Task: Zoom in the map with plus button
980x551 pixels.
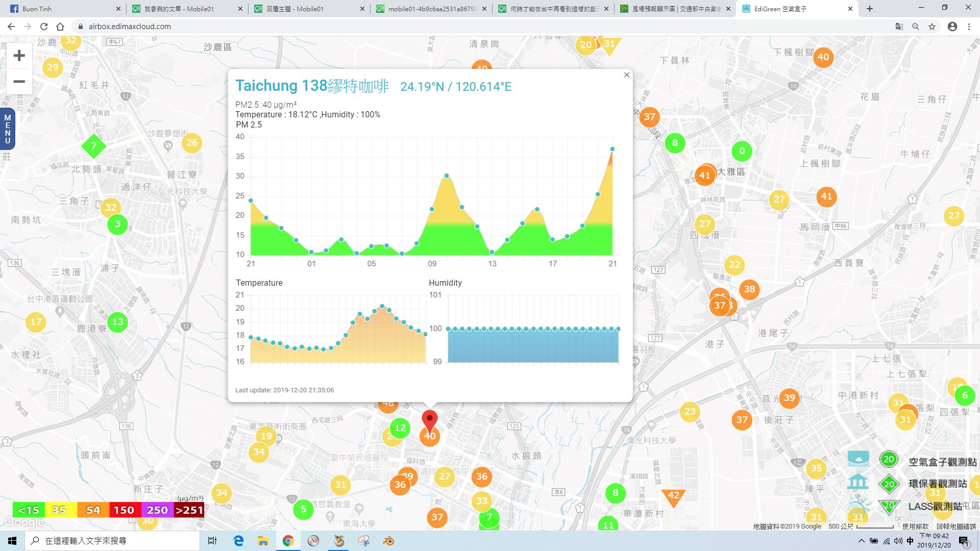Action: click(19, 56)
